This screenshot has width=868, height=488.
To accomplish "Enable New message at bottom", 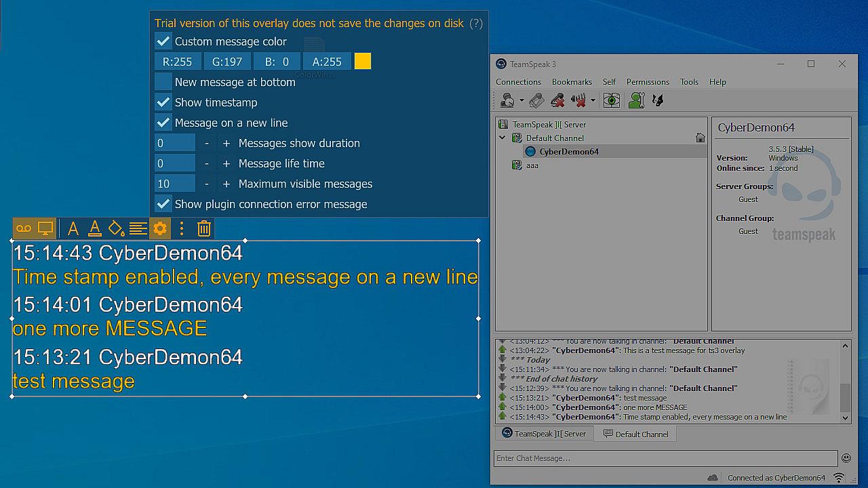I will (x=163, y=82).
